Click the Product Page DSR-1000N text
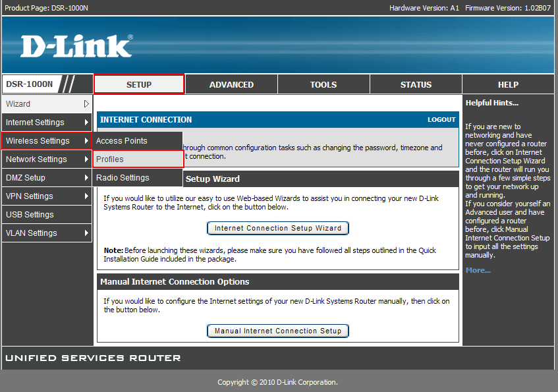 pos(46,8)
